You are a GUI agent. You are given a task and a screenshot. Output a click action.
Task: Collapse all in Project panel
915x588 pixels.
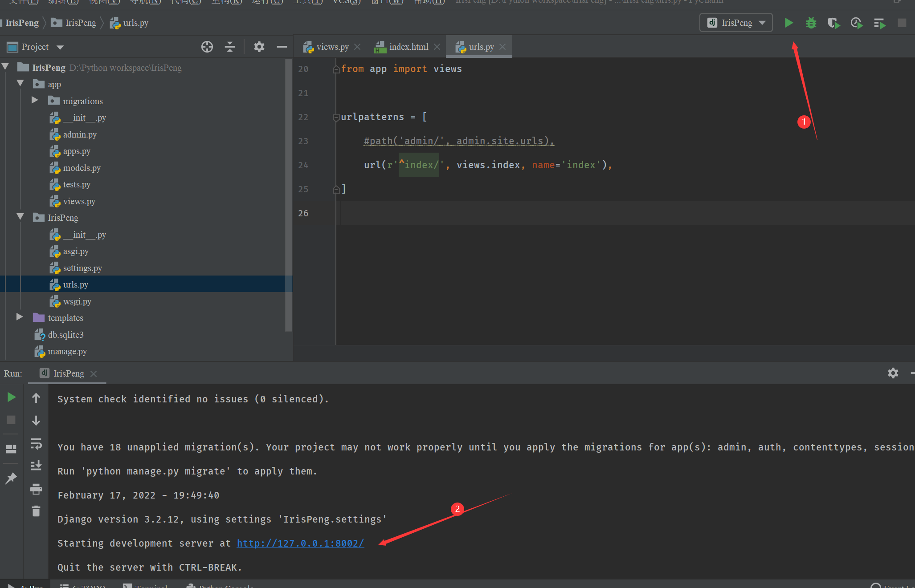(x=230, y=47)
